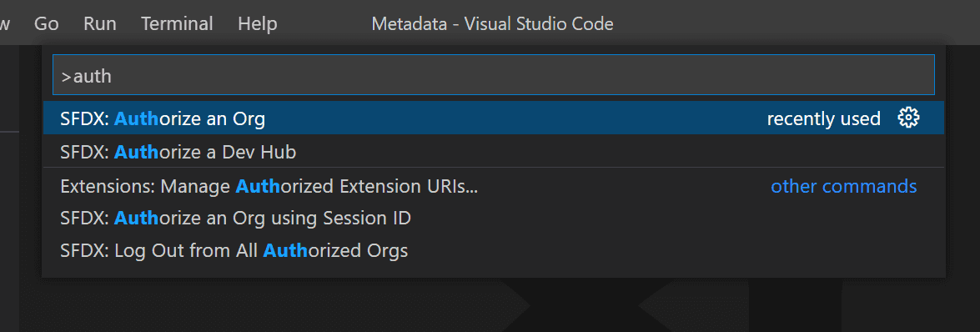Screen dimensions: 980x332
Task: Run Log Out from All Authorized Orgs
Action: [494, 251]
